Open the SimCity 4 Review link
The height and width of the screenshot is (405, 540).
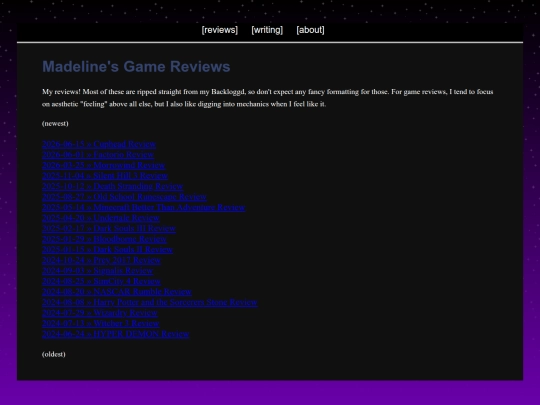pyautogui.click(x=101, y=281)
